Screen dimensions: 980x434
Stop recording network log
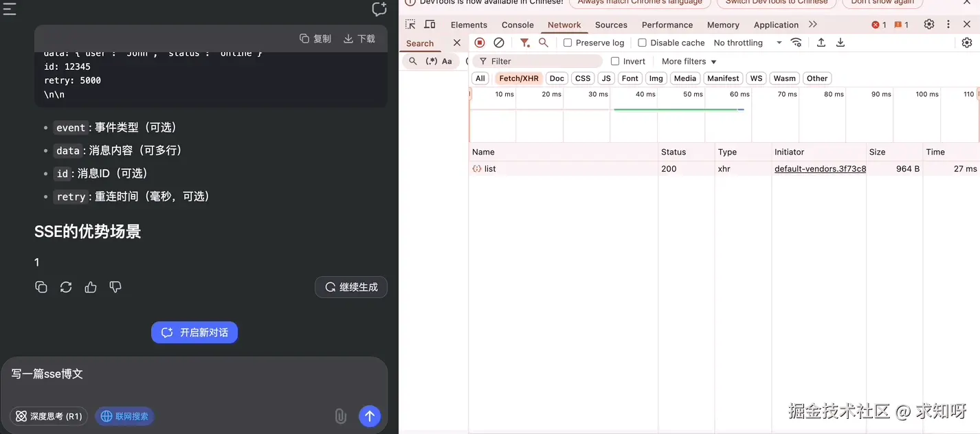(x=480, y=43)
